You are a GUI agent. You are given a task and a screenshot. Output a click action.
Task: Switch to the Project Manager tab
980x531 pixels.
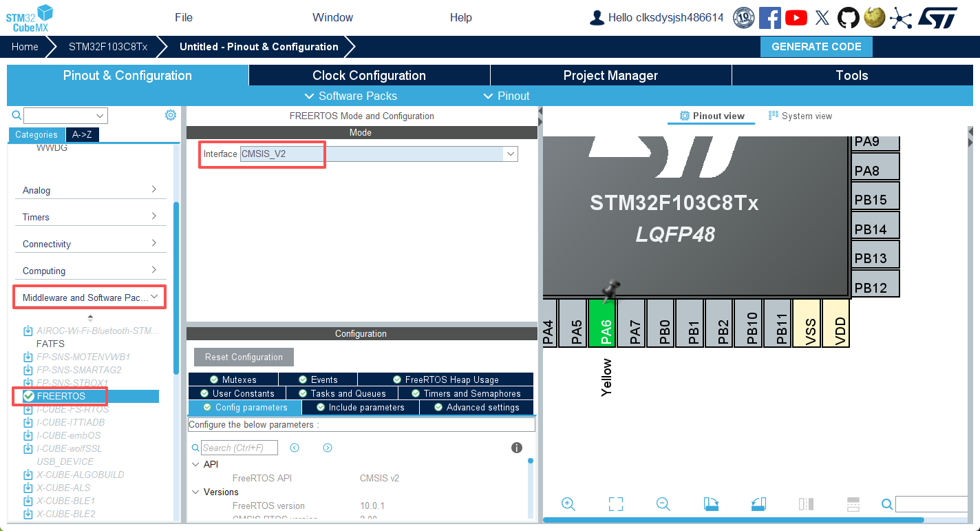pyautogui.click(x=611, y=75)
